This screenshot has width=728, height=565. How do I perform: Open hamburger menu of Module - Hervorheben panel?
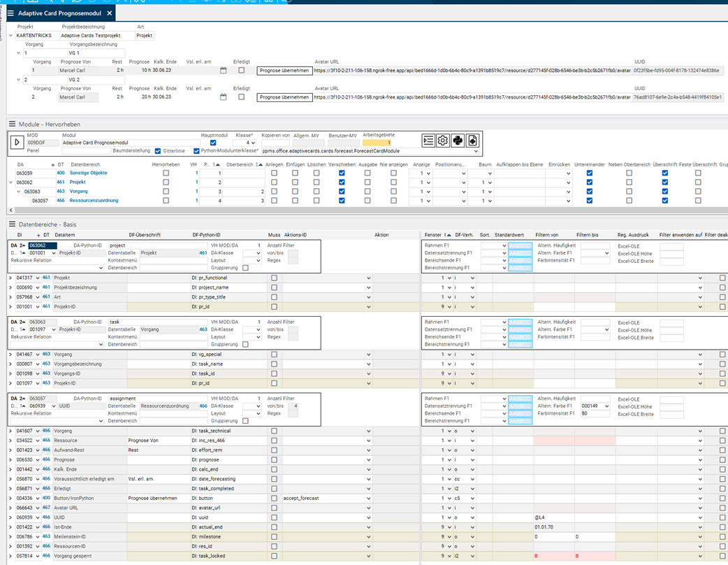click(x=12, y=124)
